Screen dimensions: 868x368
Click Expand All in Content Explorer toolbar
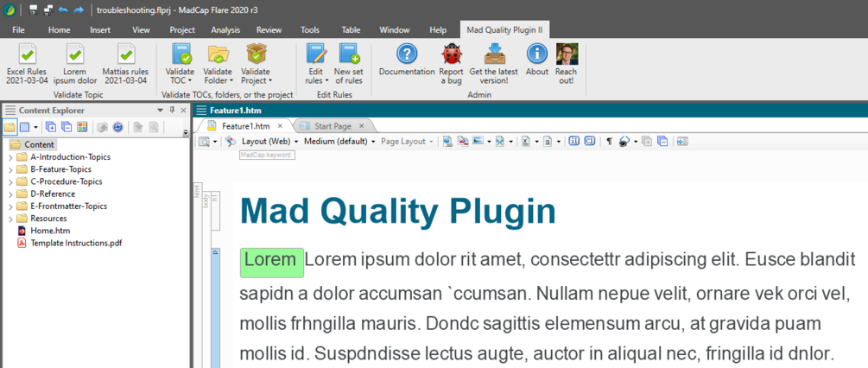pos(51,127)
